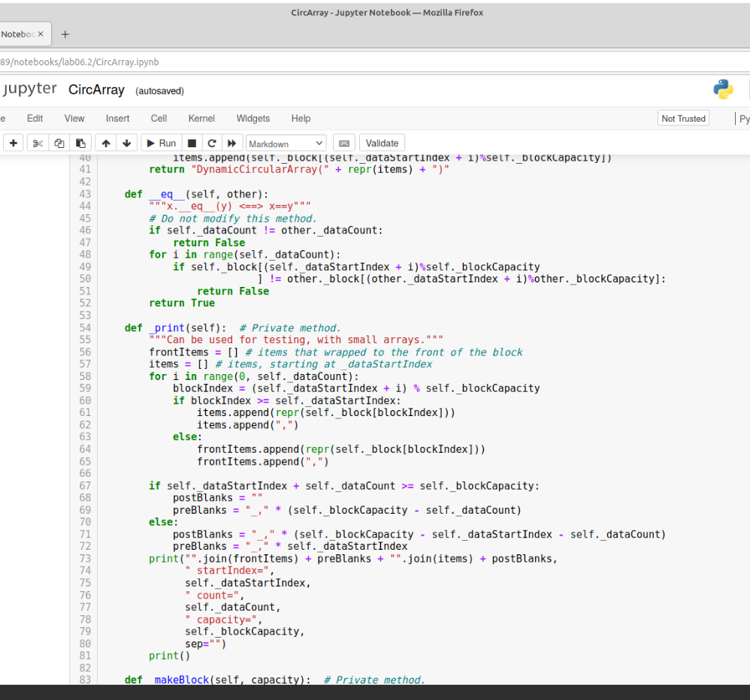Open the Widgets menu

(253, 118)
